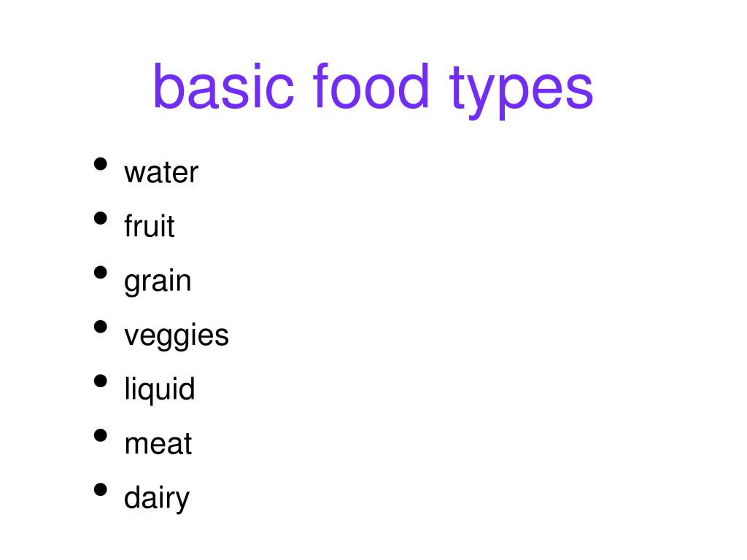Viewport: 747px width, 560px height.
Task: Click the word 'food' in the title
Action: pyautogui.click(x=371, y=86)
